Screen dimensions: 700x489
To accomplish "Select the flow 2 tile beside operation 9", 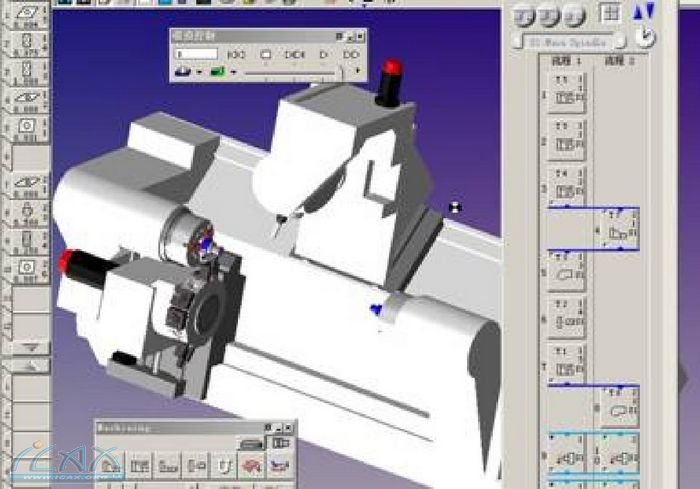I will point(620,455).
